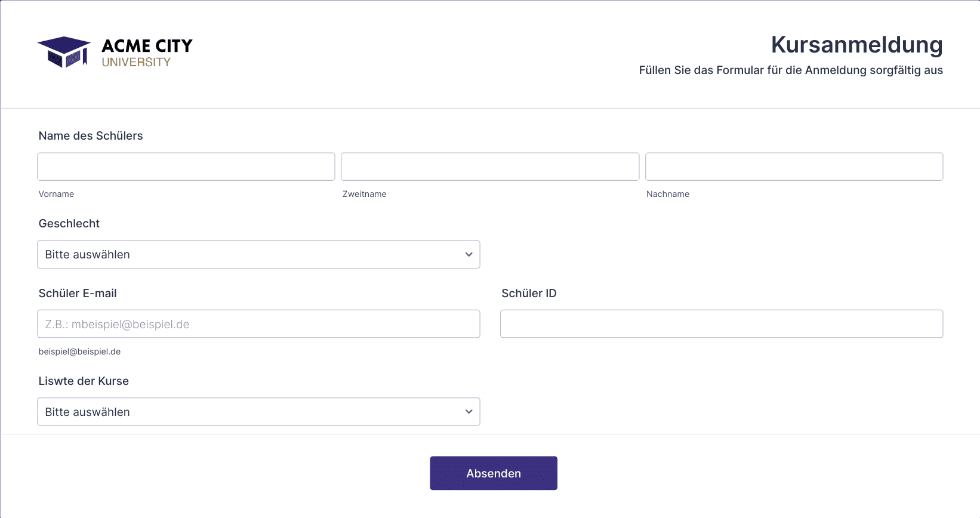Image resolution: width=980 pixels, height=518 pixels.
Task: Open the Geschlecht dropdown chevron
Action: 469,255
